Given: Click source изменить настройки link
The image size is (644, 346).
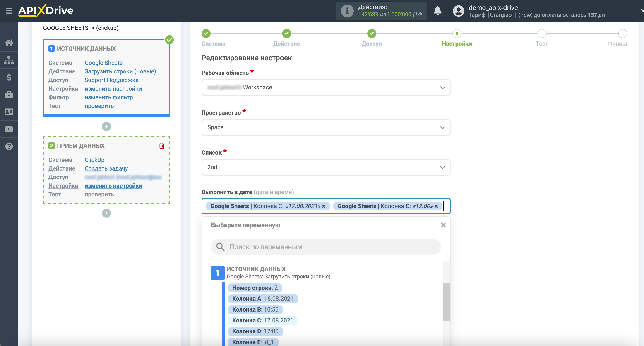Looking at the screenshot, I should [113, 89].
